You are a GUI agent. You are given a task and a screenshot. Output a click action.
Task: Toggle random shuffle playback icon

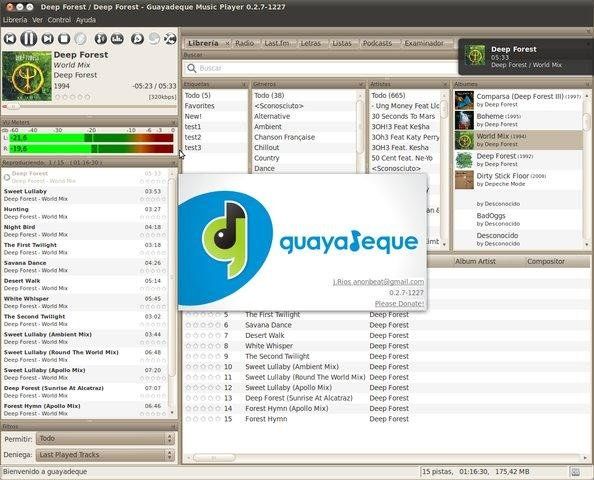tap(170, 39)
